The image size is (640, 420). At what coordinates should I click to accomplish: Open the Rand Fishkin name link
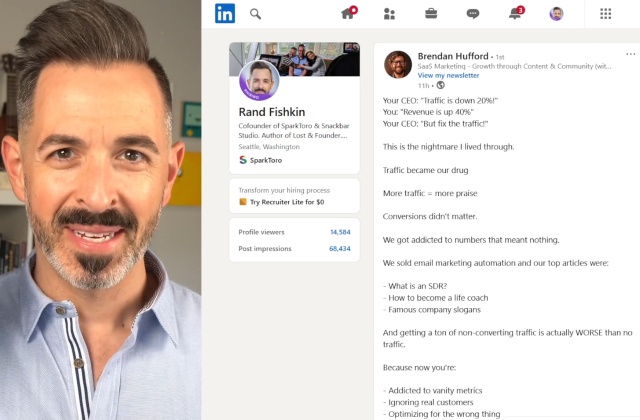[x=272, y=112]
